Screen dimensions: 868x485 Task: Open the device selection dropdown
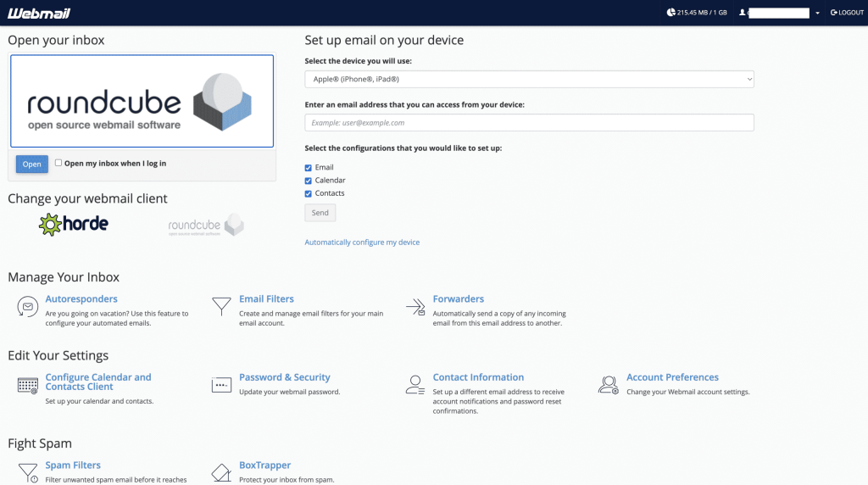[x=529, y=79]
